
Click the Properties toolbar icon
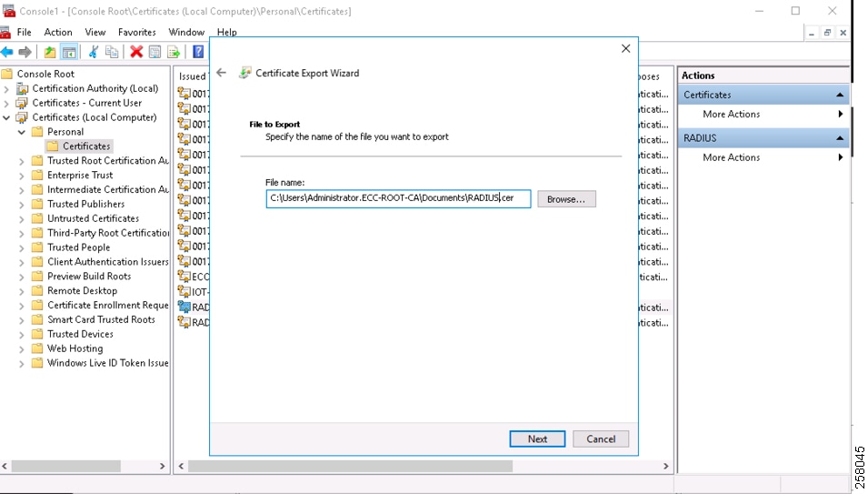click(155, 52)
